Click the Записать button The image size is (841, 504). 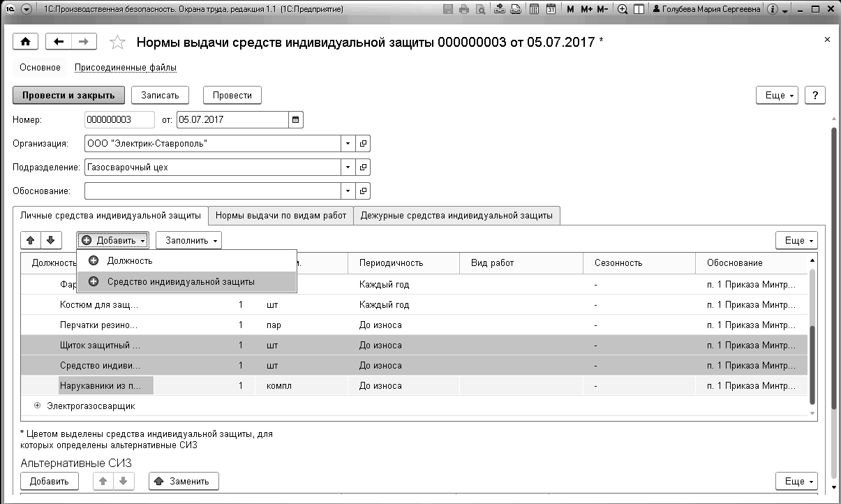coord(160,95)
